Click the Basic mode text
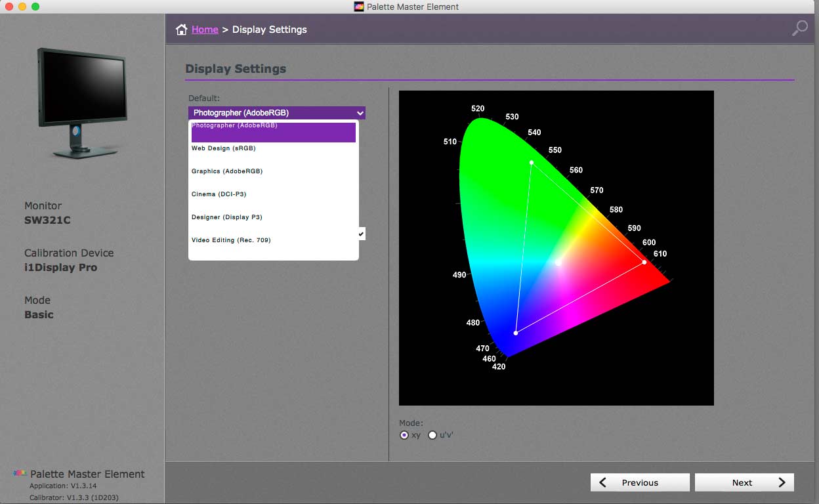The height and width of the screenshot is (504, 819). 39,315
